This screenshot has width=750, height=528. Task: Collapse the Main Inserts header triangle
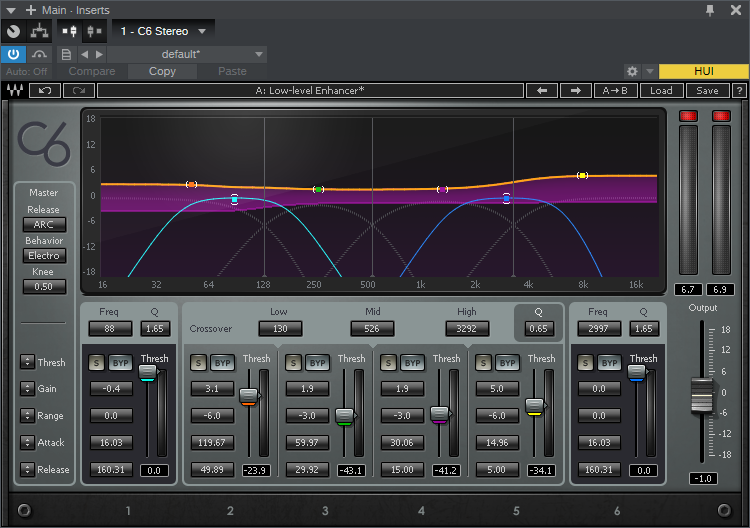coord(11,10)
